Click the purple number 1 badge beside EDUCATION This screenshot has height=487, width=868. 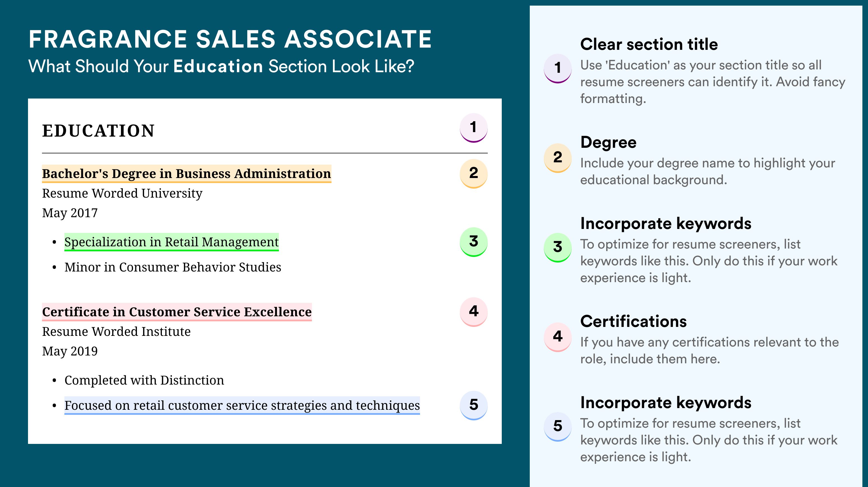point(473,128)
